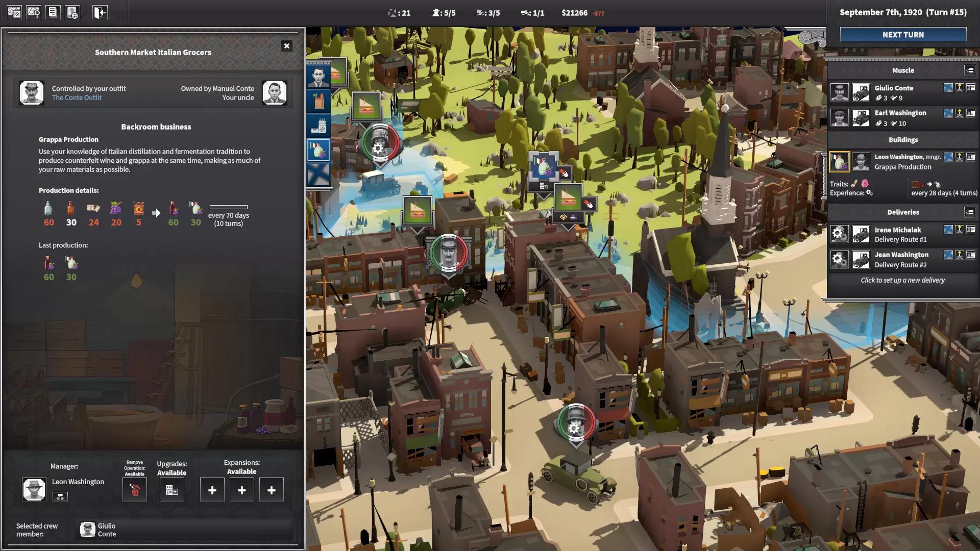The height and width of the screenshot is (551, 980).
Task: Click the production progress bar
Action: (x=228, y=207)
